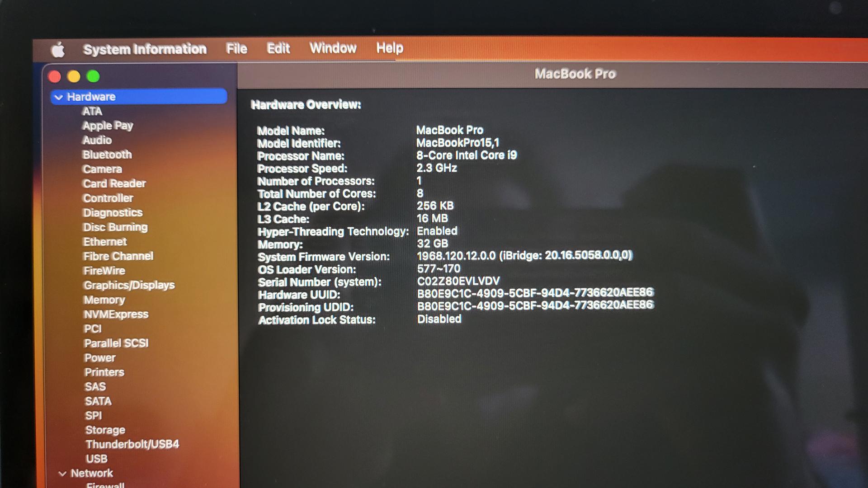Select SATA in the sidebar
The width and height of the screenshot is (868, 488).
pos(98,401)
